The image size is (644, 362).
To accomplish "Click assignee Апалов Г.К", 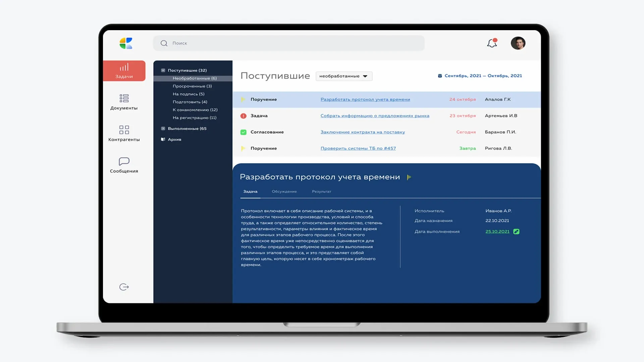I will coord(498,100).
